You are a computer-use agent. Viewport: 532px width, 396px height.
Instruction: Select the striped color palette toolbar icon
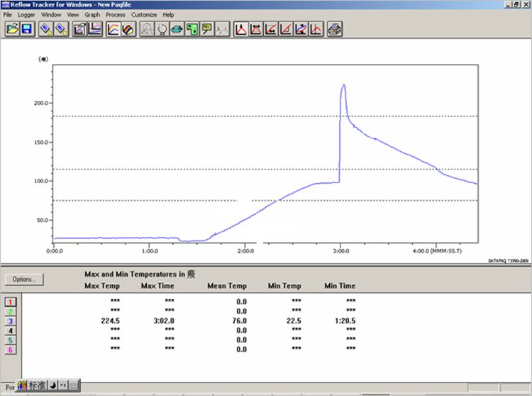[x=128, y=29]
